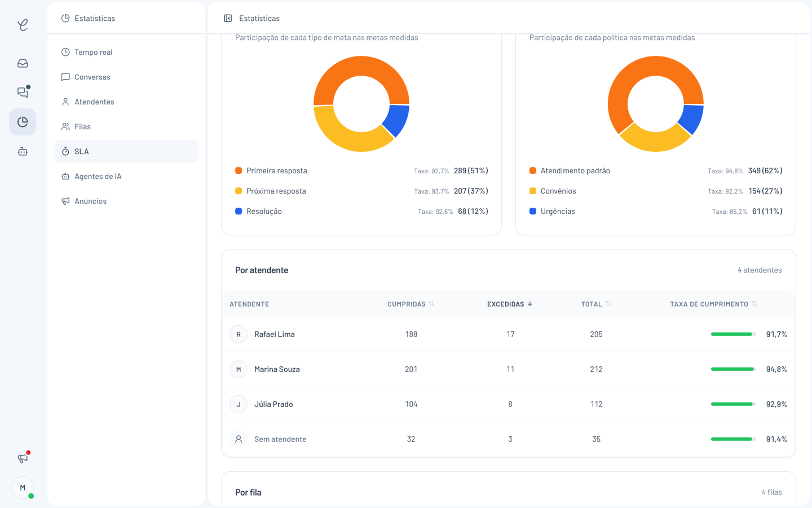Select the Sem atendente row label
The image size is (812, 508).
280,439
